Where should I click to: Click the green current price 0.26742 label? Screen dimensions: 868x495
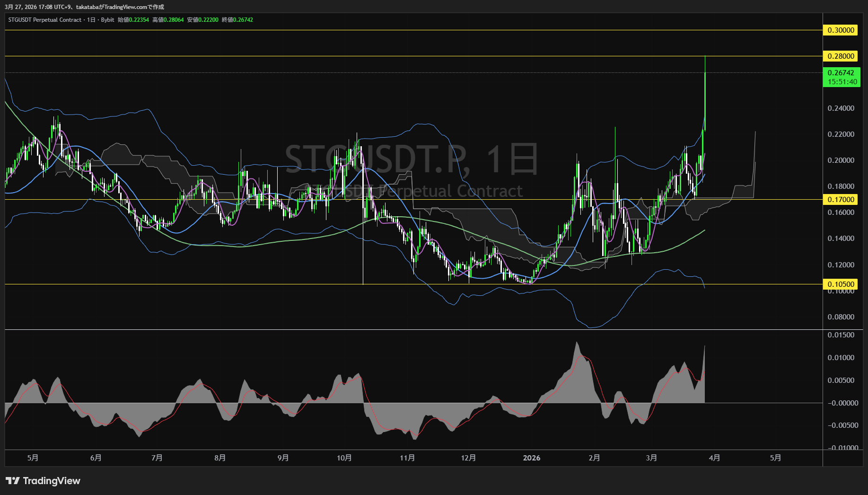tap(841, 73)
